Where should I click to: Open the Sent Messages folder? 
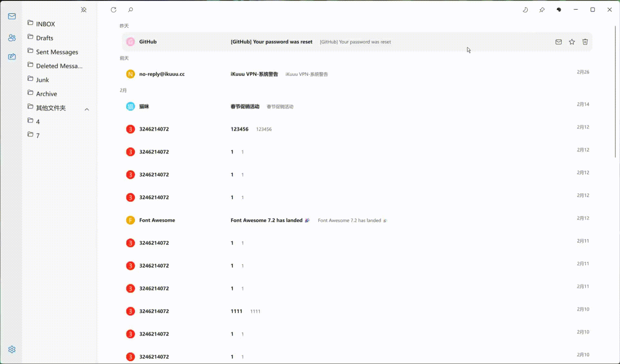[x=57, y=52]
